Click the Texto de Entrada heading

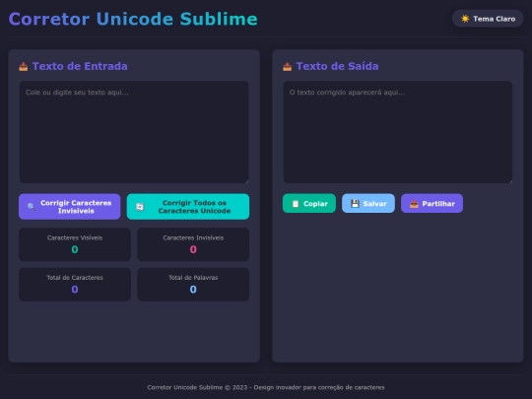(80, 66)
